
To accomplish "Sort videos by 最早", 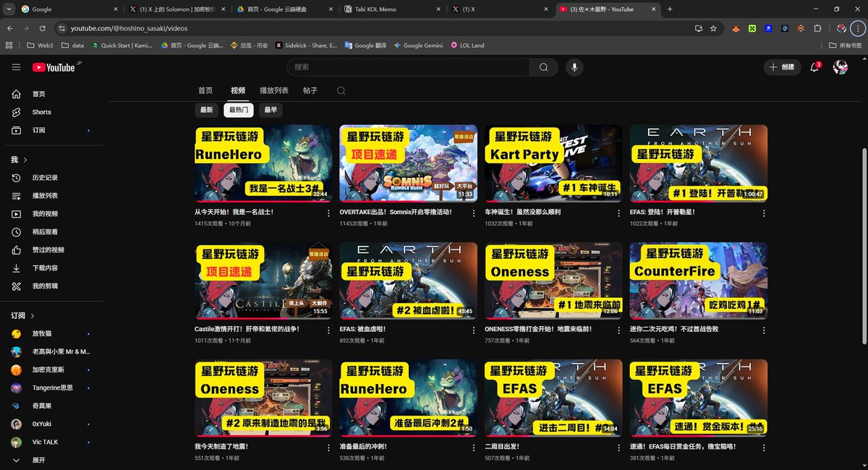I will 271,110.
